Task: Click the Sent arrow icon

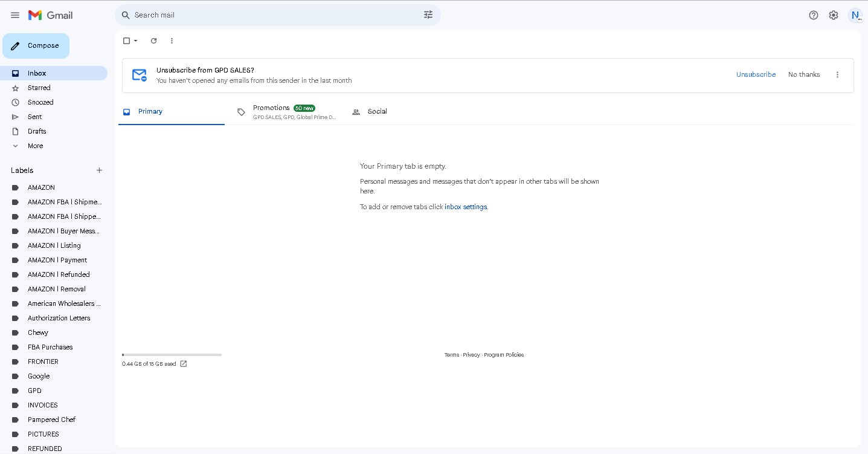Action: (16, 117)
